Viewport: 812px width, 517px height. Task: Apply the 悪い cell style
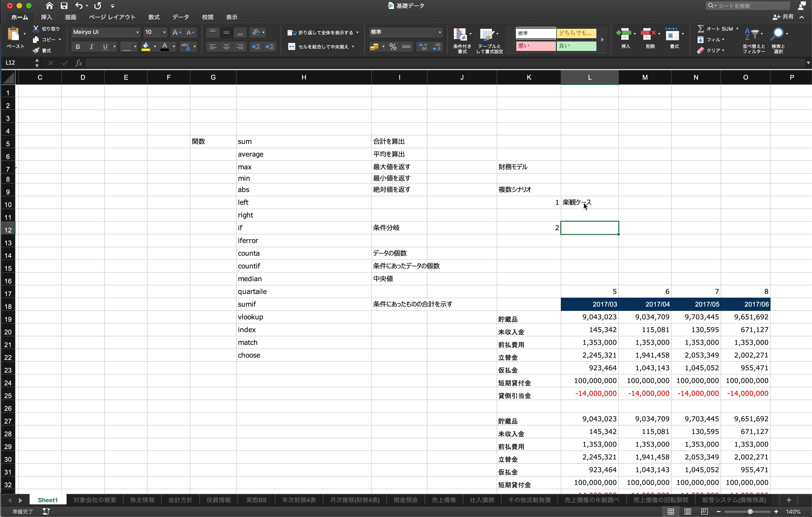coord(536,46)
